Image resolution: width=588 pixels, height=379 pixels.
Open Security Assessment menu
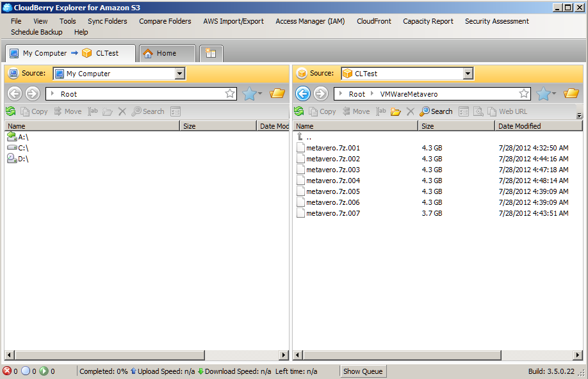pyautogui.click(x=497, y=21)
